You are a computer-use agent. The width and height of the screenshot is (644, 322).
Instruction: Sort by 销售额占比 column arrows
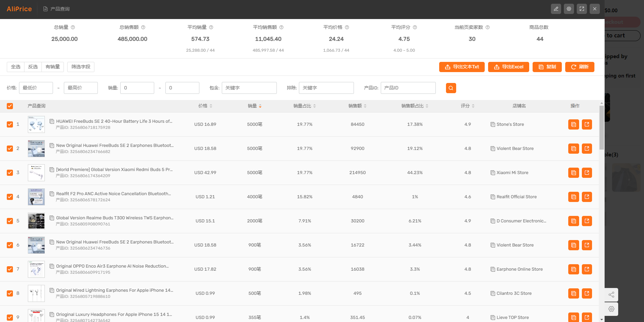click(427, 106)
